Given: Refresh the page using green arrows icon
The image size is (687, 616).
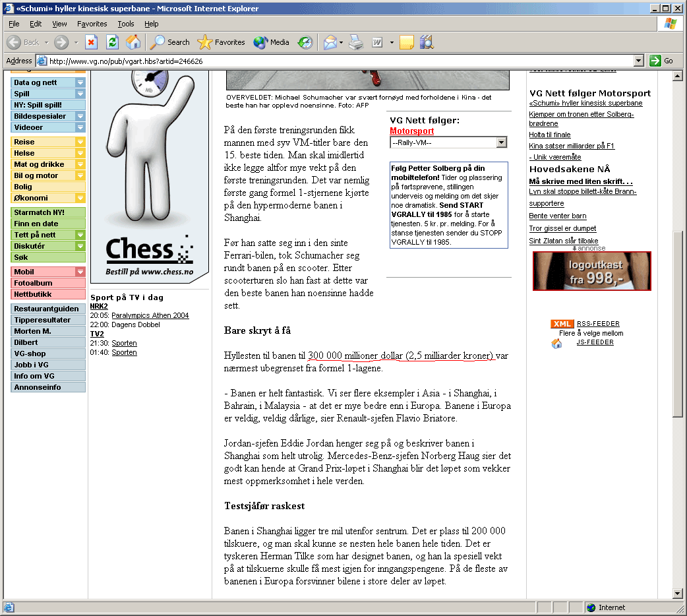Looking at the screenshot, I should coord(112,42).
